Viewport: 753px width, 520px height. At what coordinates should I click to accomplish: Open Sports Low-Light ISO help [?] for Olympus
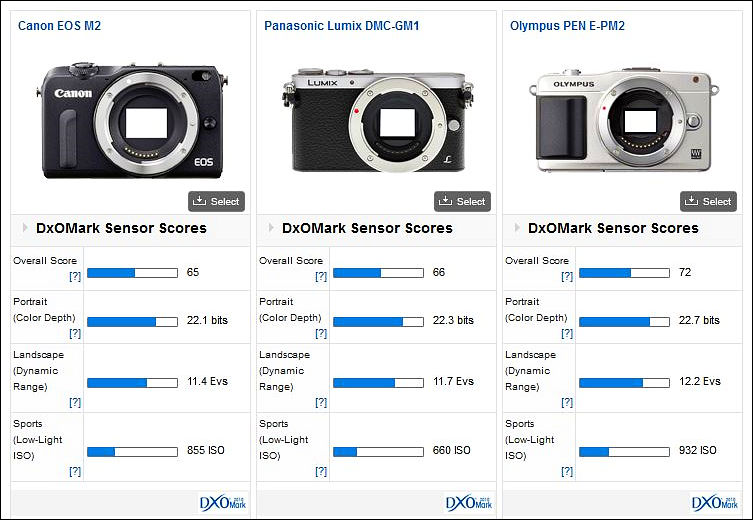[567, 471]
